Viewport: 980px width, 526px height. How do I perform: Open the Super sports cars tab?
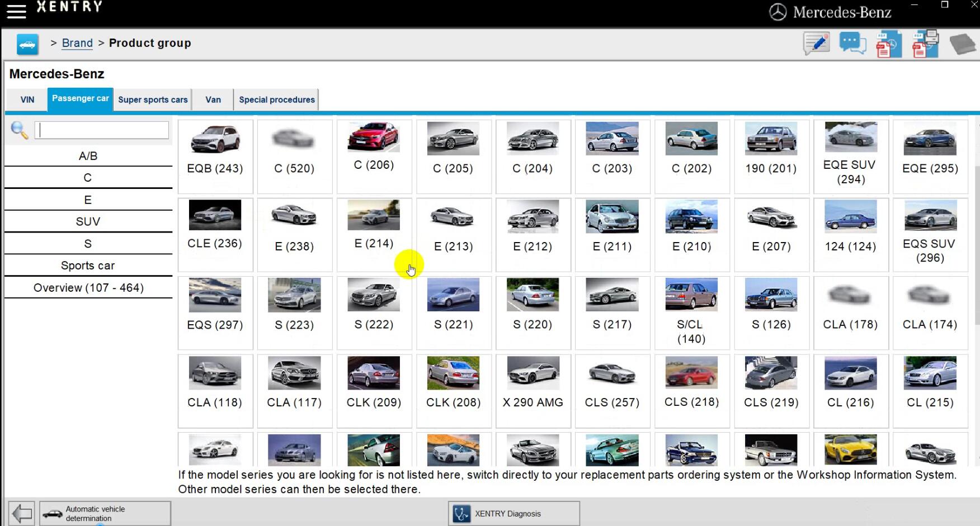153,99
